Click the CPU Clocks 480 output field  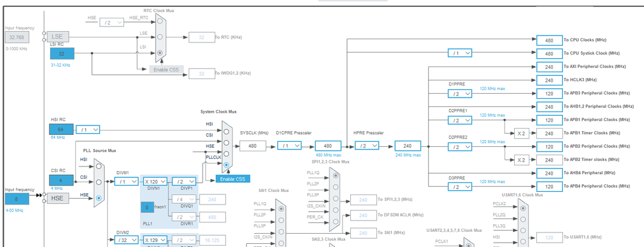(549, 41)
